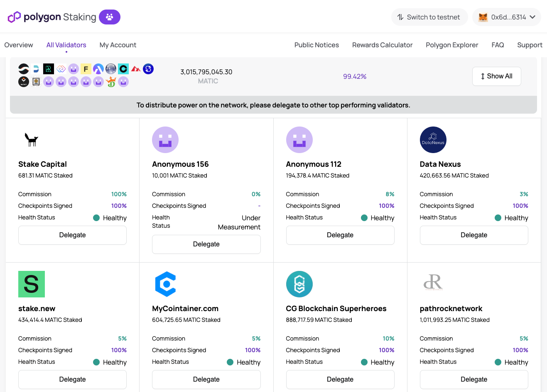Click the dark blue S circle validator icon

click(148, 69)
